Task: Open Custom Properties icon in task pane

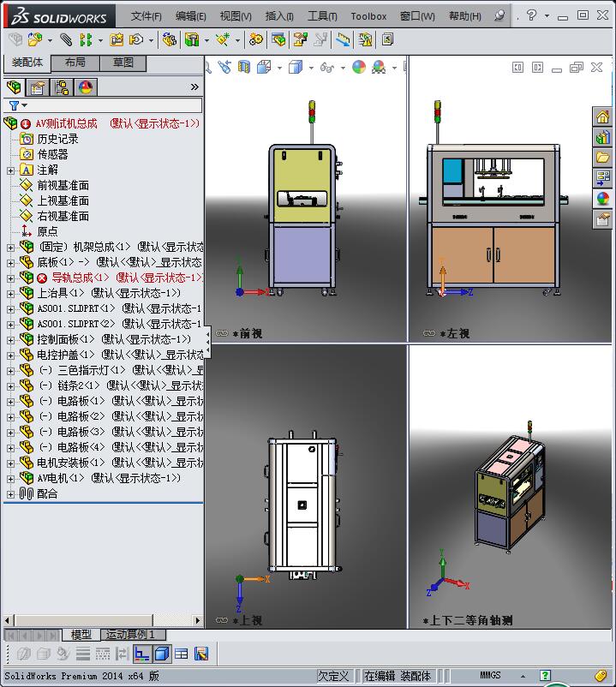Action: (x=602, y=219)
